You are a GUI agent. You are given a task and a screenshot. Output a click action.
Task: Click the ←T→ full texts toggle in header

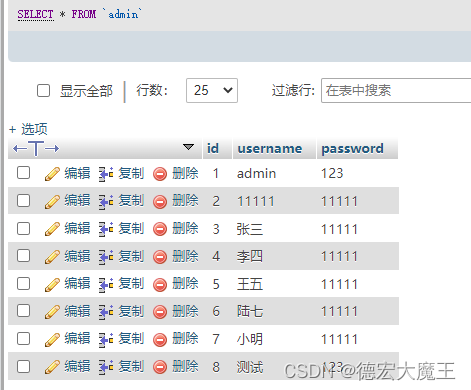[36, 148]
